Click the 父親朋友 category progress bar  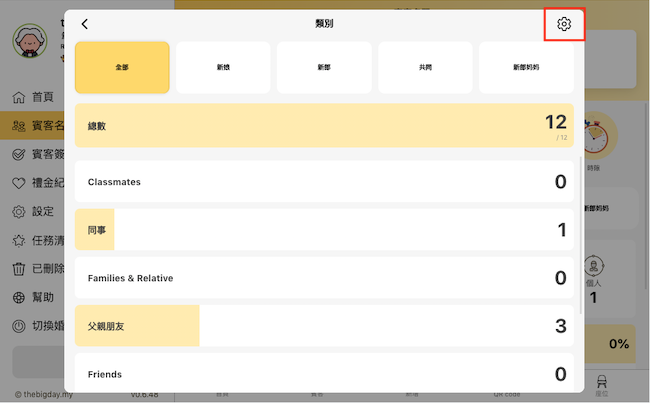[138, 326]
